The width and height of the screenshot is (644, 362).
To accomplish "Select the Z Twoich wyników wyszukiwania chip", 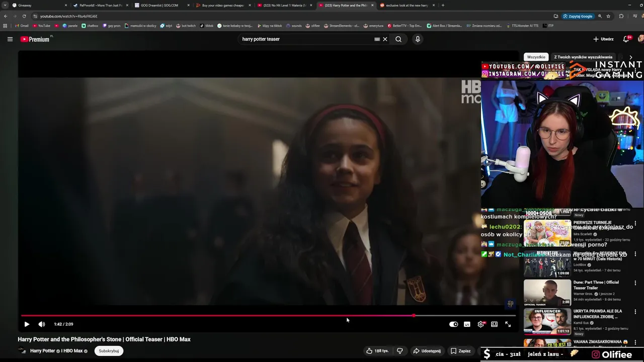I will point(583,57).
